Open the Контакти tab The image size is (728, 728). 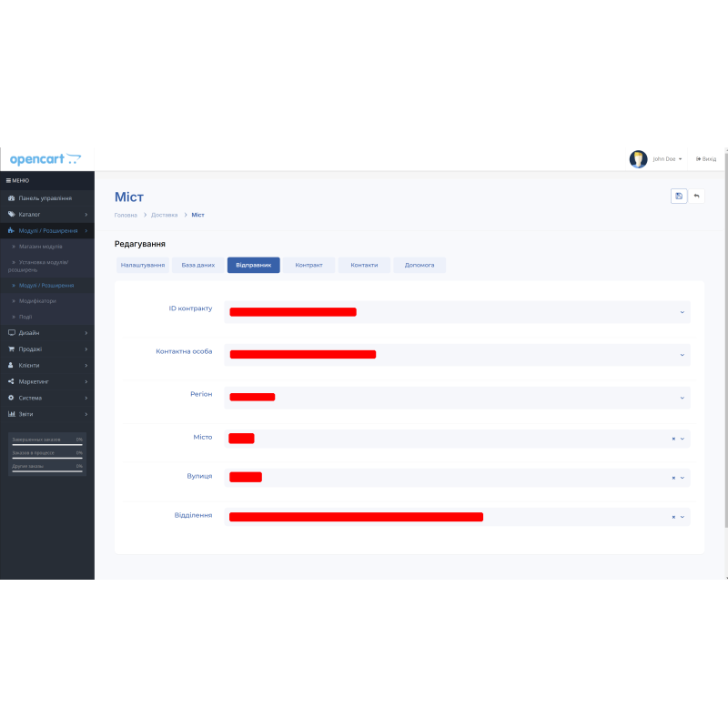tap(363, 265)
